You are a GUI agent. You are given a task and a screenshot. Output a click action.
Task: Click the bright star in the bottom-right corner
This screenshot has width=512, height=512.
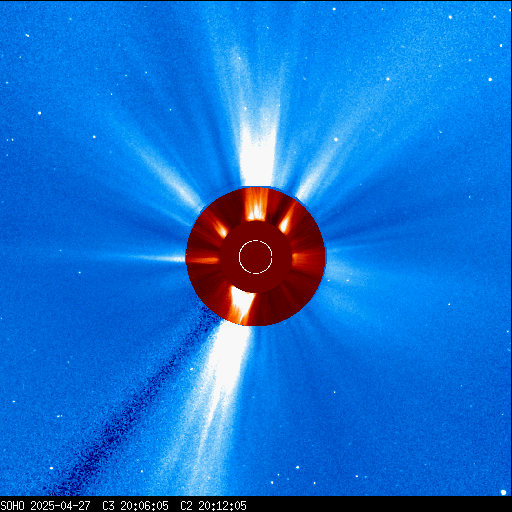tap(504, 492)
